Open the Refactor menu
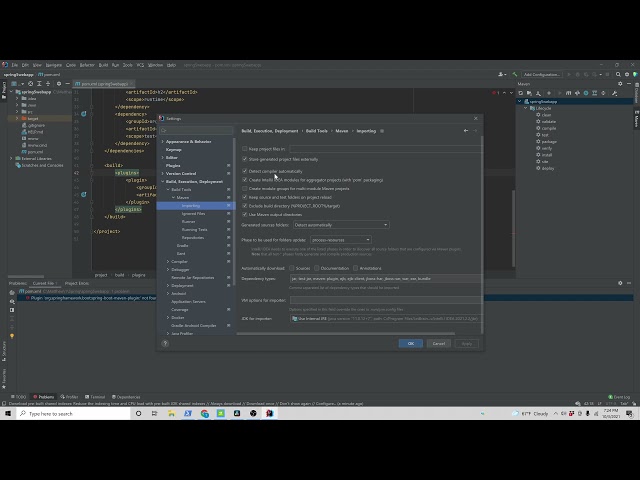The height and width of the screenshot is (480, 640). [87, 65]
